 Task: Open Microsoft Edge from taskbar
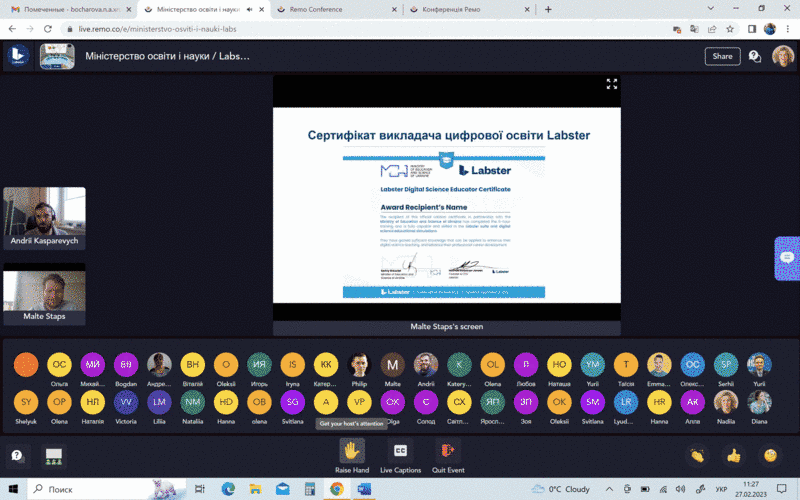coord(228,489)
